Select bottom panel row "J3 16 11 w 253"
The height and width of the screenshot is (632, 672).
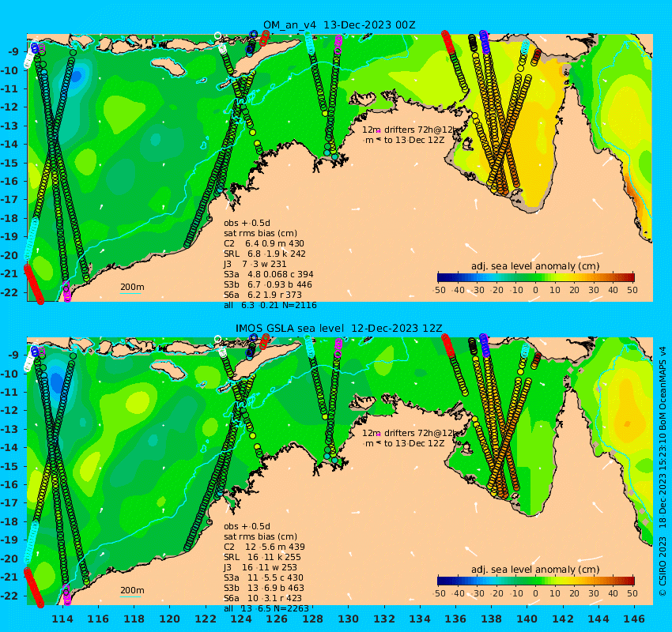tap(261, 567)
